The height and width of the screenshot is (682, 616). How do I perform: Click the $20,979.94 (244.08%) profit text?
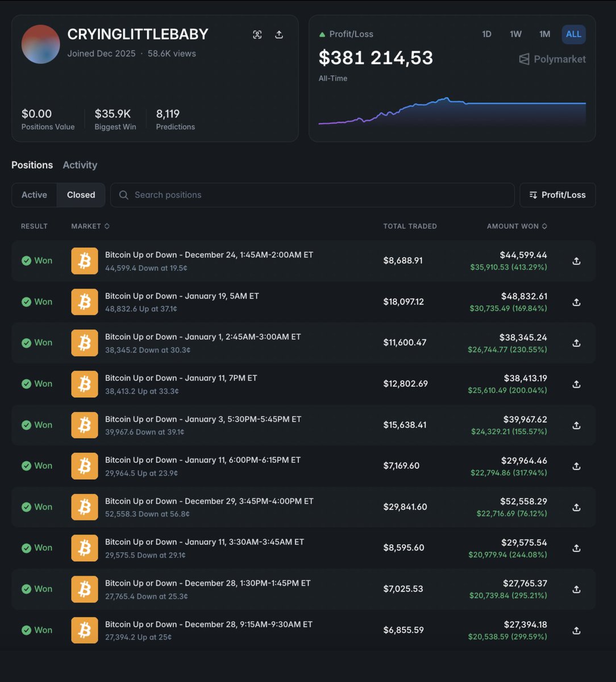tap(507, 555)
